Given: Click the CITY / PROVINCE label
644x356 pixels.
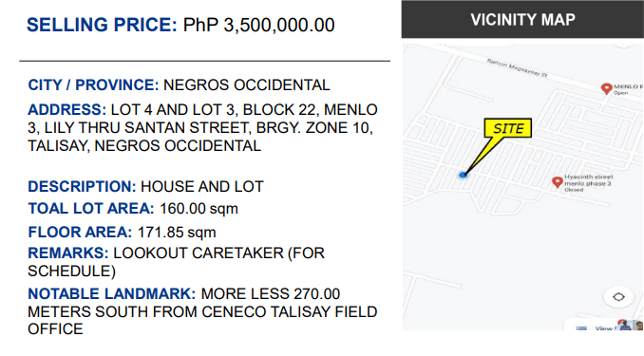Looking at the screenshot, I should tap(93, 85).
